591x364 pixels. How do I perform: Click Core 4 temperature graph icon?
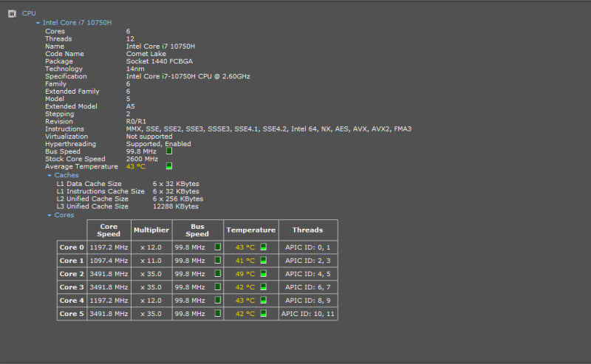click(264, 301)
